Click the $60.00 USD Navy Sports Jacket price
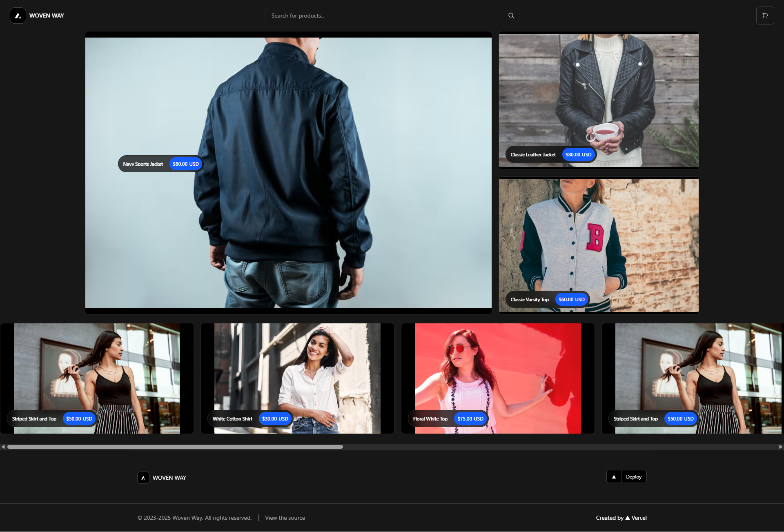The width and height of the screenshot is (784, 532). [186, 164]
